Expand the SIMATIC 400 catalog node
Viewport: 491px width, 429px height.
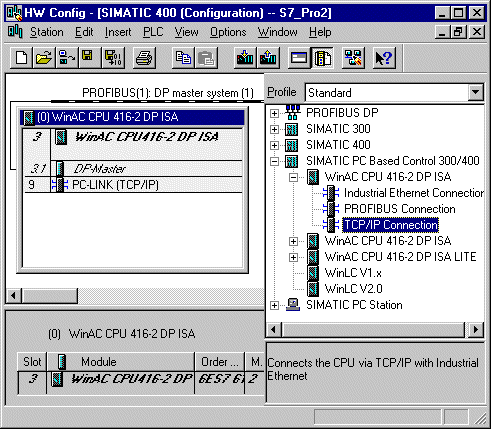point(274,145)
